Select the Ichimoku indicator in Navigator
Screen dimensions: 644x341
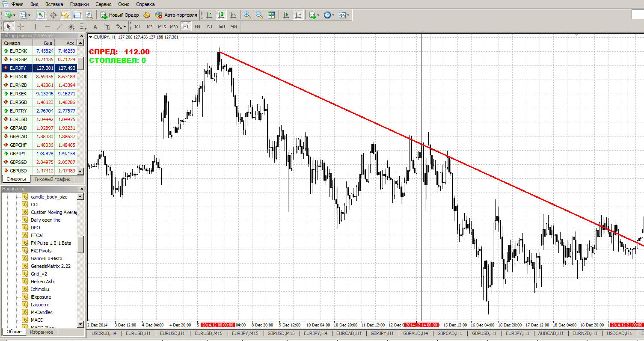coord(41,289)
